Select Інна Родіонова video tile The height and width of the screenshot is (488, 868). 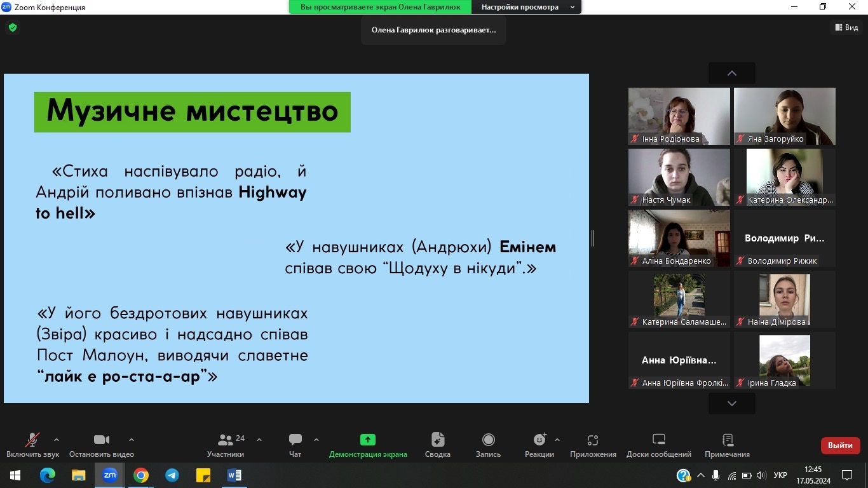[x=679, y=116]
